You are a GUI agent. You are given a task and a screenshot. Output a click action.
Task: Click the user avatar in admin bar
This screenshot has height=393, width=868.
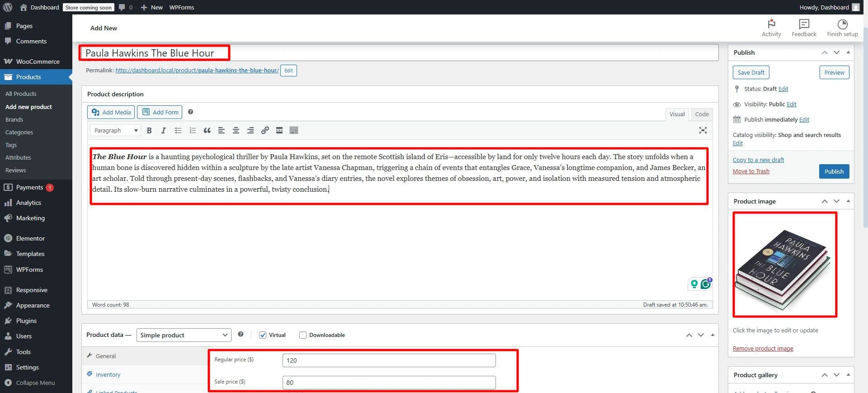point(856,7)
